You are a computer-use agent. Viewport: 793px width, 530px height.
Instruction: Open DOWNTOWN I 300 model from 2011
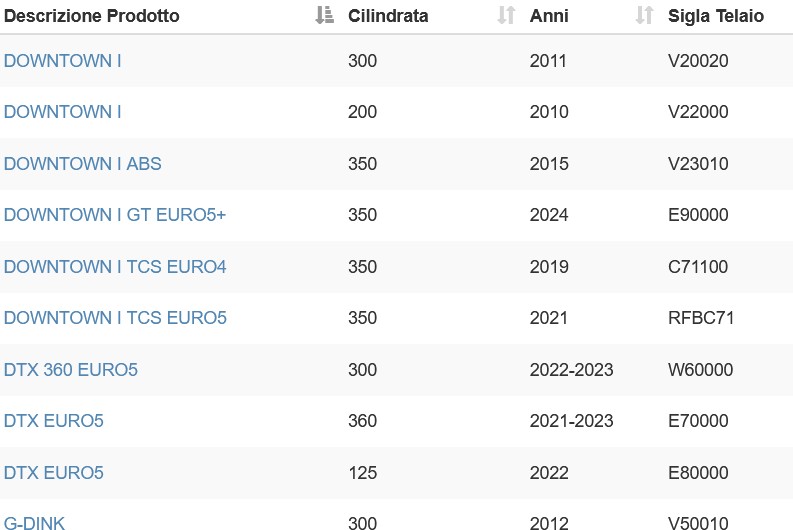[62, 61]
